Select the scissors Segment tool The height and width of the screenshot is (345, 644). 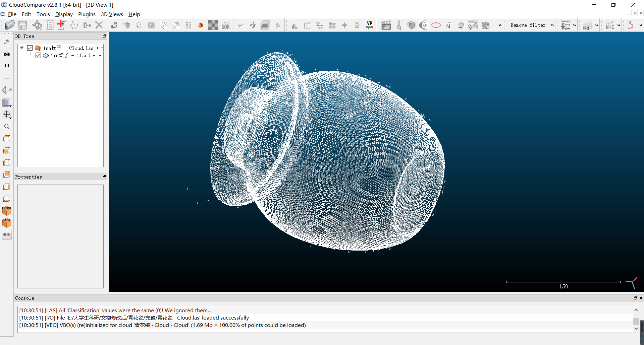tap(240, 25)
